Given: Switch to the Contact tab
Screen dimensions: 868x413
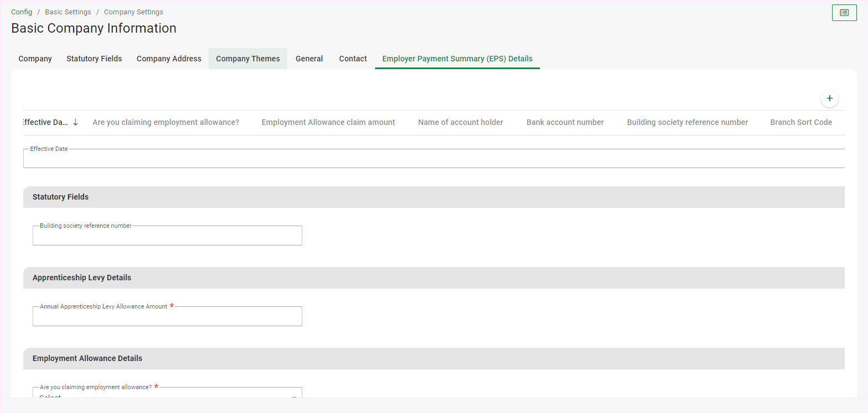Looking at the screenshot, I should click(x=352, y=59).
